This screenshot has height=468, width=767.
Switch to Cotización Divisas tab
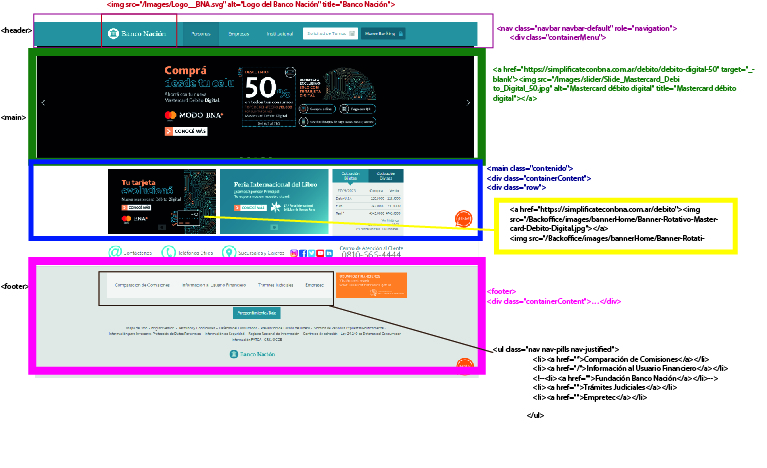[385, 176]
